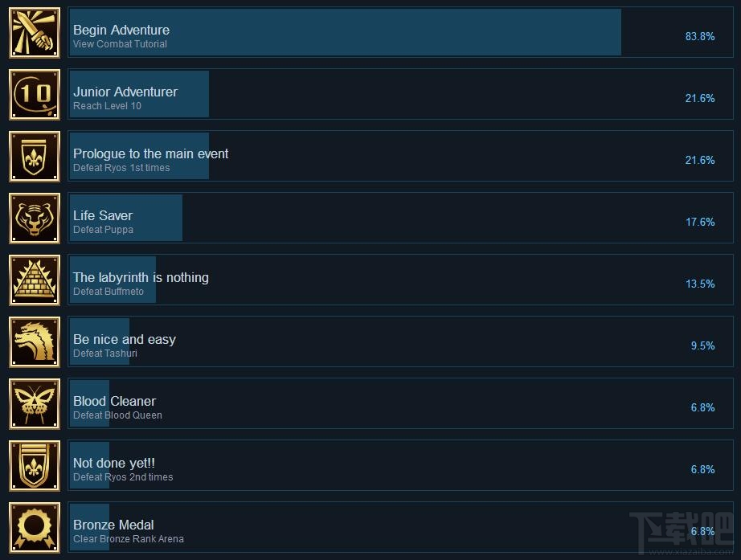This screenshot has width=741, height=560.
Task: Click the View Combat Tutorial description
Action: tap(120, 44)
